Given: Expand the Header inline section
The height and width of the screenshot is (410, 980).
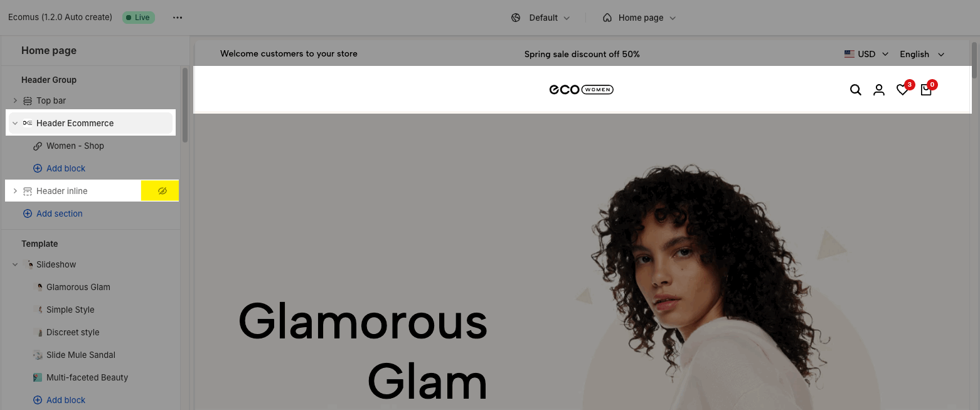Looking at the screenshot, I should 15,191.
